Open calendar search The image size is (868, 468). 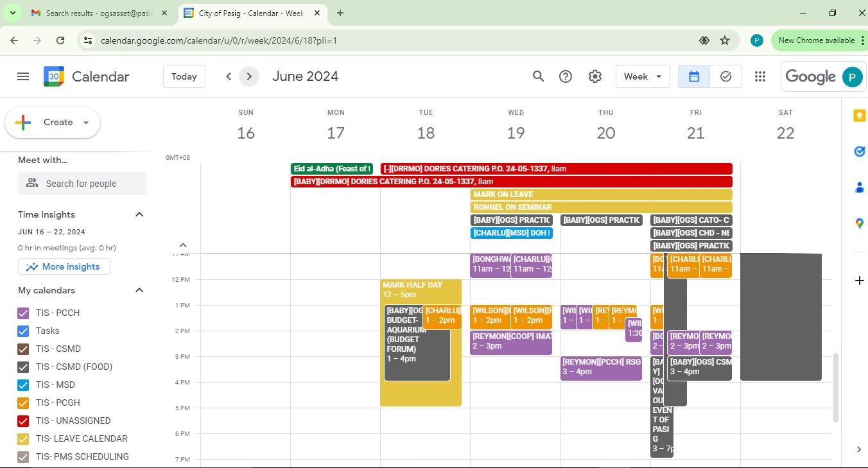[539, 76]
